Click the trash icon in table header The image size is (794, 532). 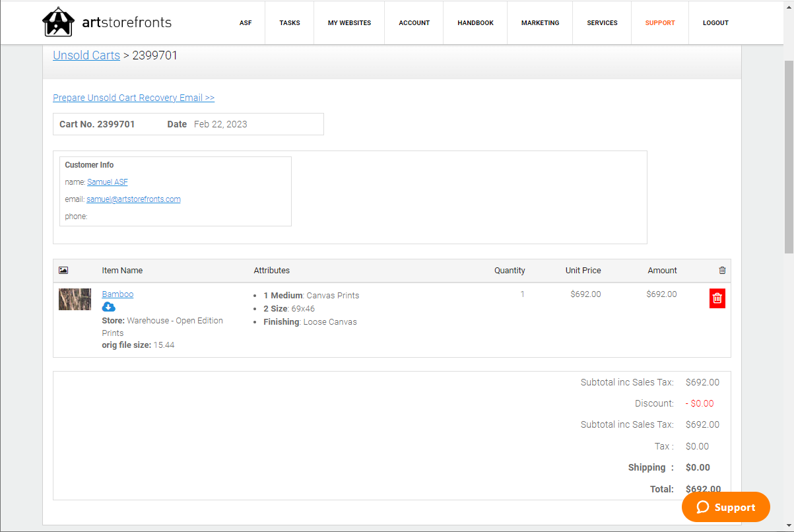coord(722,270)
